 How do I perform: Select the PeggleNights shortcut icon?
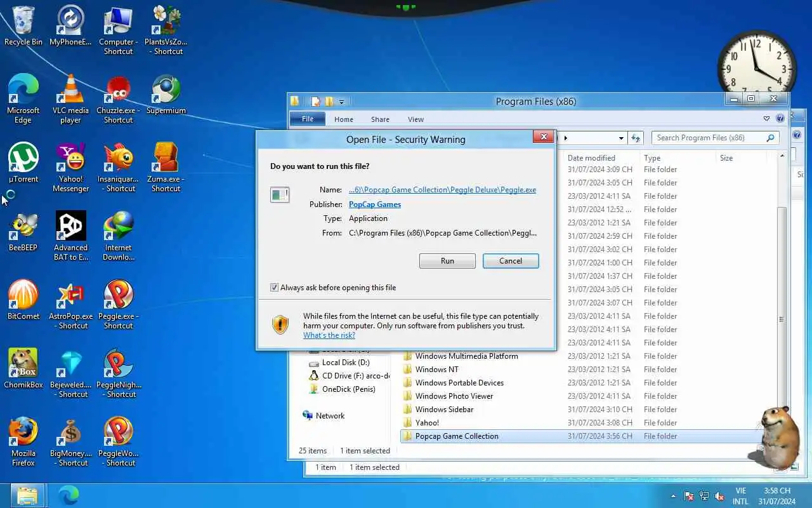pyautogui.click(x=118, y=373)
